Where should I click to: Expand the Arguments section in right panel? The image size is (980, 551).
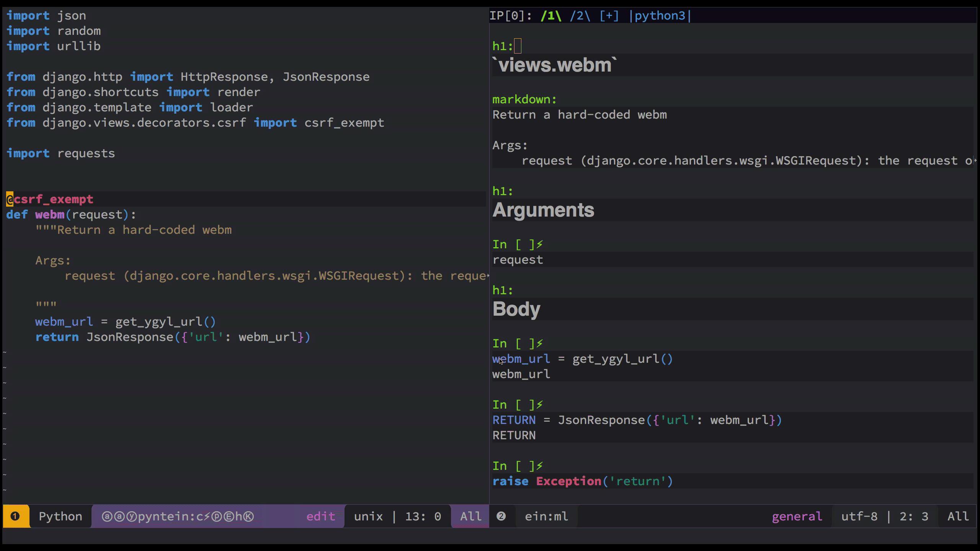pyautogui.click(x=543, y=209)
